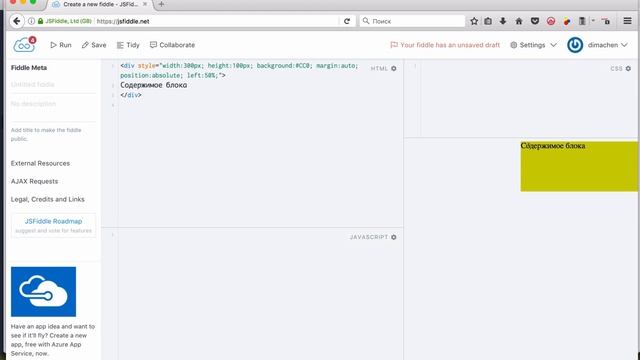This screenshot has height=360, width=640.
Task: Click the yellow result block
Action: [x=579, y=166]
